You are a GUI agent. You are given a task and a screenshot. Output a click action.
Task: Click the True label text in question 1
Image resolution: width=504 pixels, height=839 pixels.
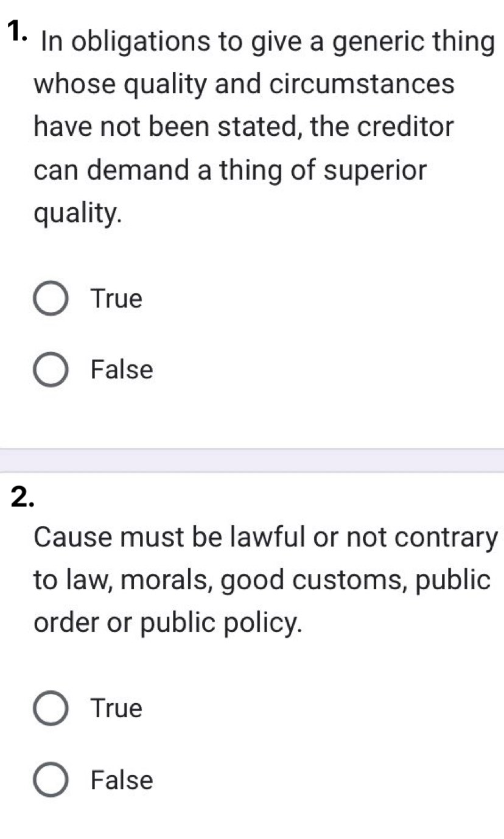pyautogui.click(x=116, y=299)
